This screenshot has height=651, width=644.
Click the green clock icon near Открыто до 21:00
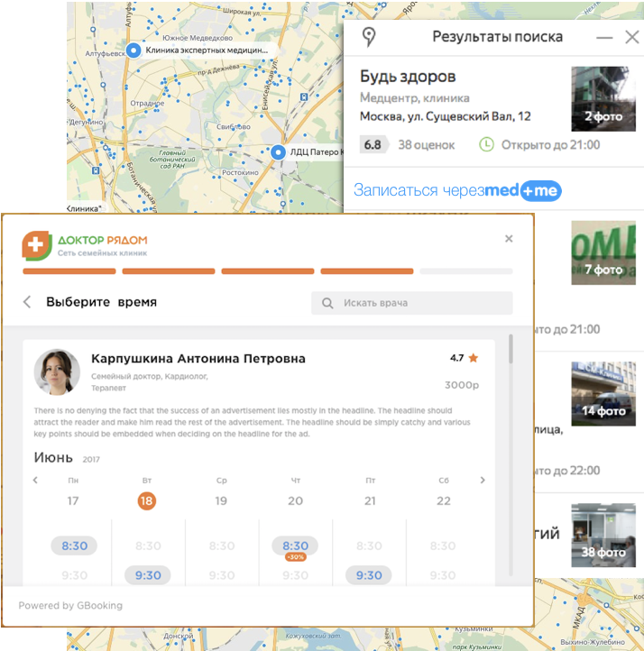[486, 144]
